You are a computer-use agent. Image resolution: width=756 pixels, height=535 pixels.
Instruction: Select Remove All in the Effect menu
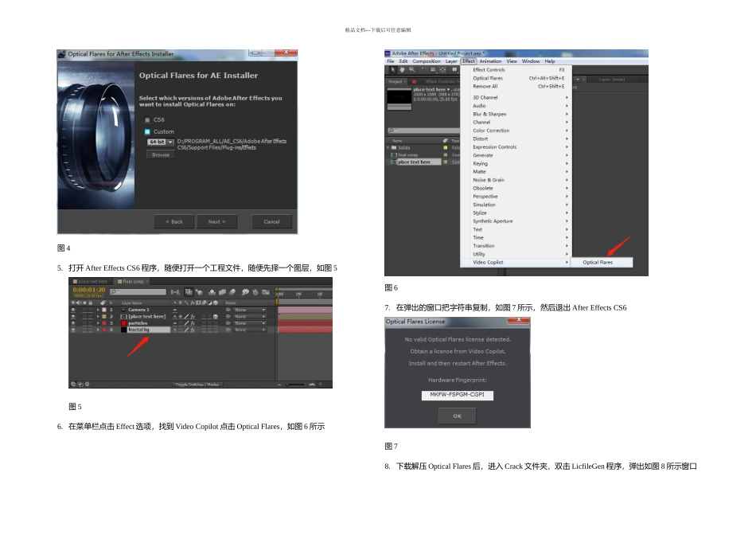516,86
